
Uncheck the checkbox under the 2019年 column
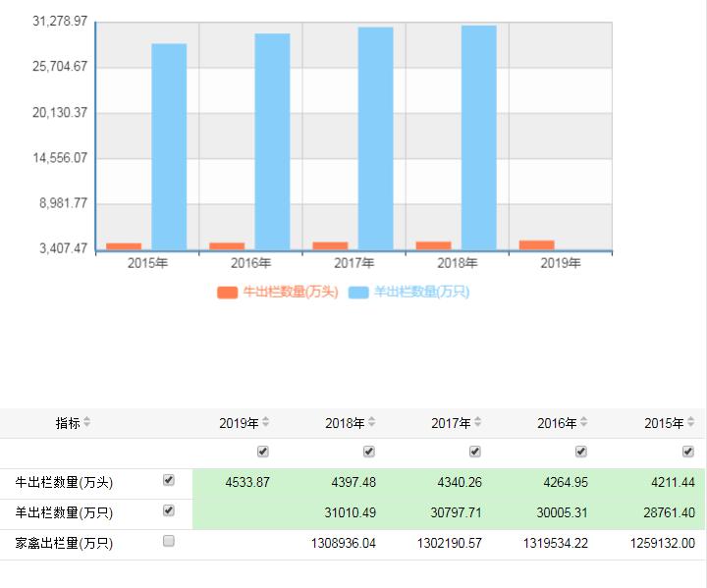(x=262, y=452)
